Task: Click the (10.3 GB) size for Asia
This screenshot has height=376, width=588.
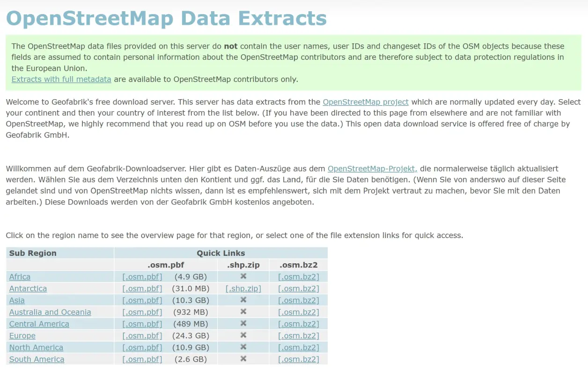Action: (191, 300)
